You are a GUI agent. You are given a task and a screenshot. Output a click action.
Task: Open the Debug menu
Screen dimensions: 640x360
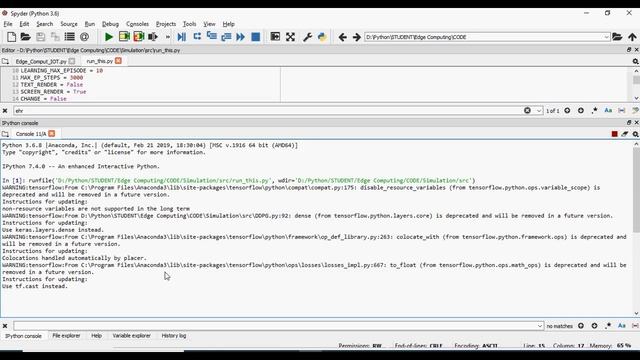coord(110,24)
